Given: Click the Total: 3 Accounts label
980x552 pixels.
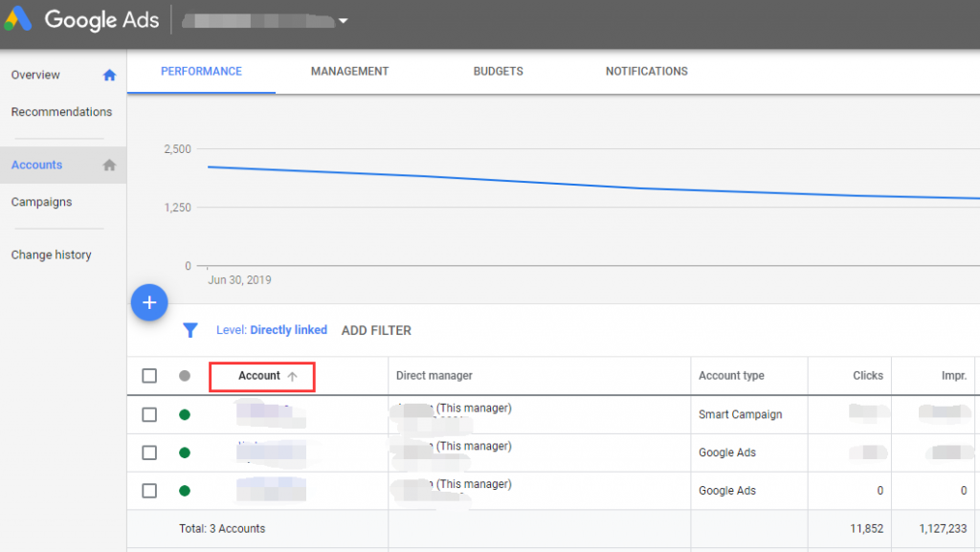Looking at the screenshot, I should (222, 528).
